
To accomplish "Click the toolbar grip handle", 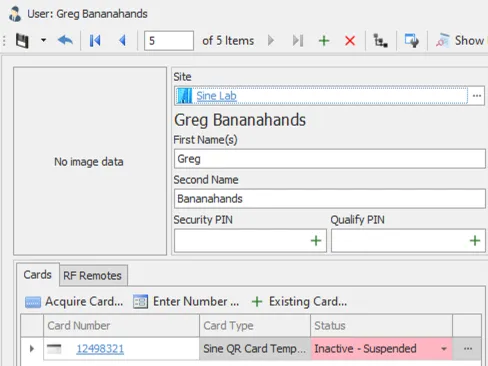I will [4, 41].
